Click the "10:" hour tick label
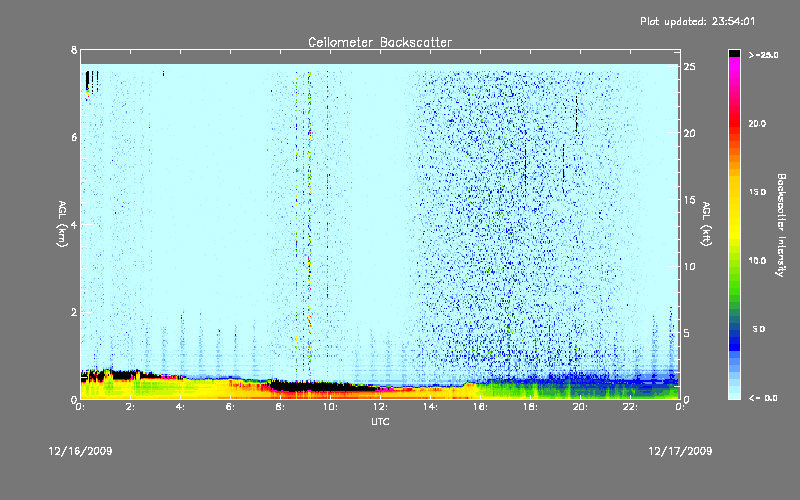Screen dimensions: 800x500 (330, 407)
